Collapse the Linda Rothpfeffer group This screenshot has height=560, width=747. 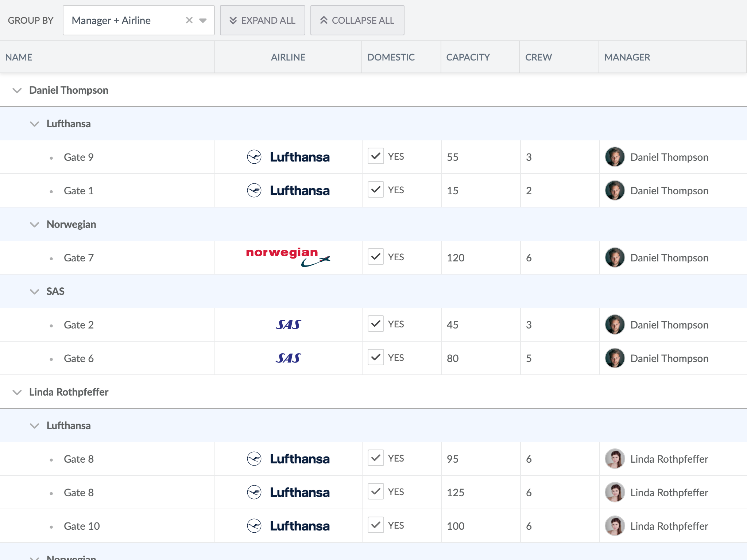pyautogui.click(x=17, y=392)
